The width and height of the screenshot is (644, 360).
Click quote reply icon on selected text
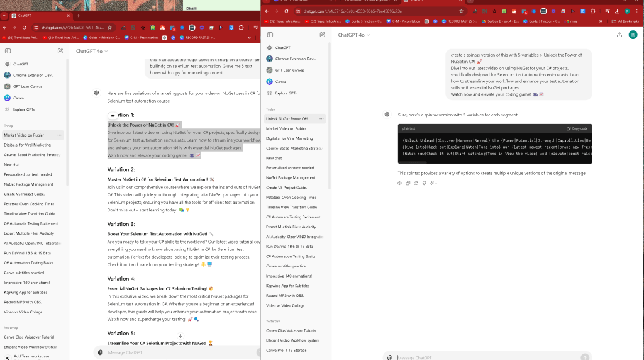(113, 115)
